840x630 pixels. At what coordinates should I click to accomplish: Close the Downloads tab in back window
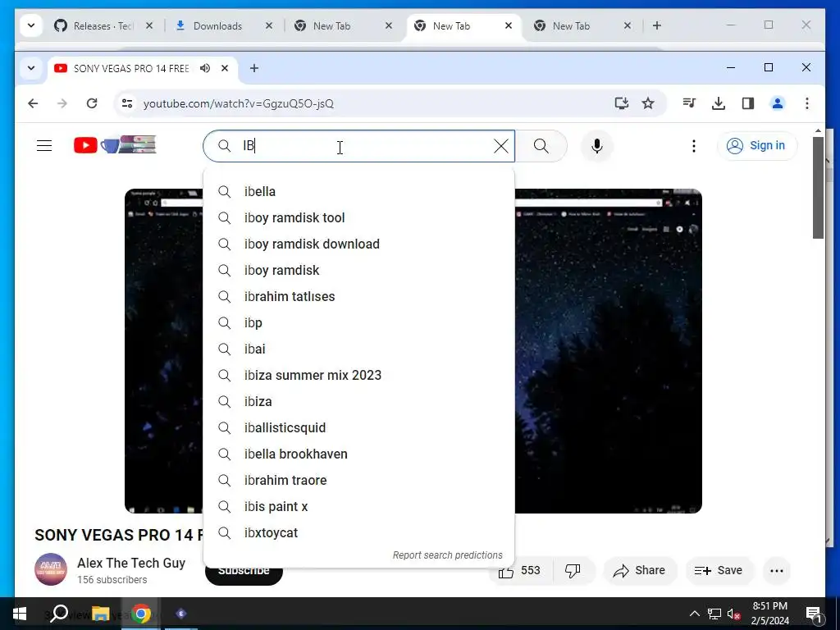click(269, 25)
